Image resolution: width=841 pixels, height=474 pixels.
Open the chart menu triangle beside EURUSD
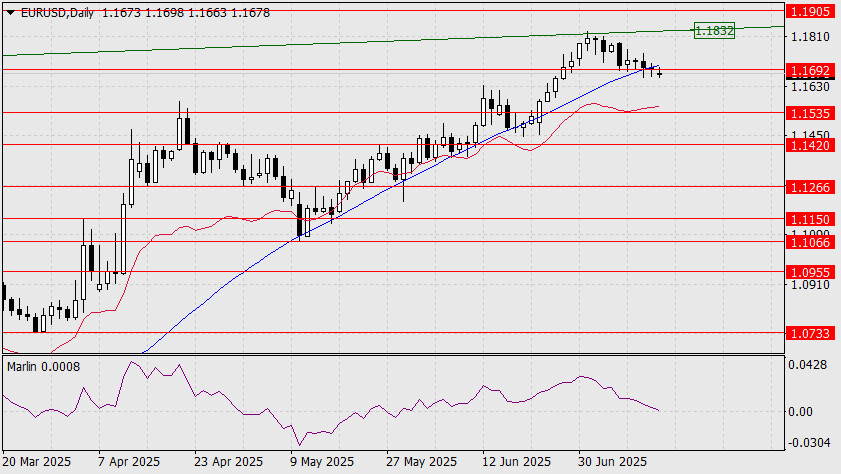10,13
